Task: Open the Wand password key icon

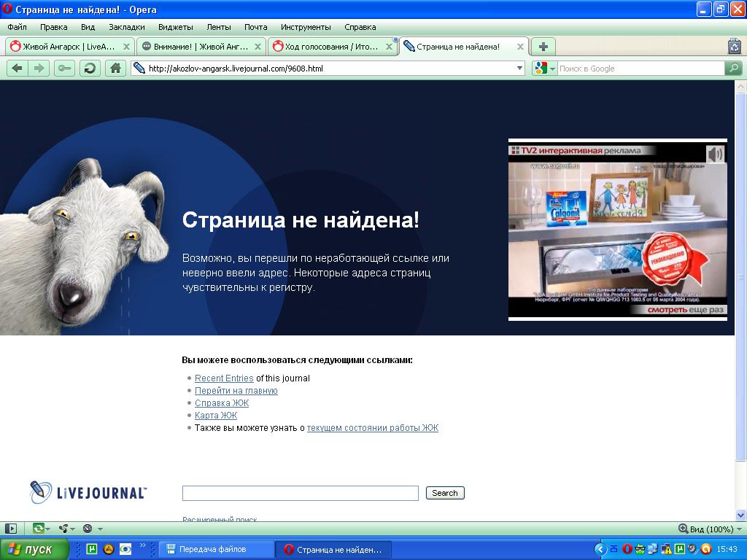Action: coord(64,69)
